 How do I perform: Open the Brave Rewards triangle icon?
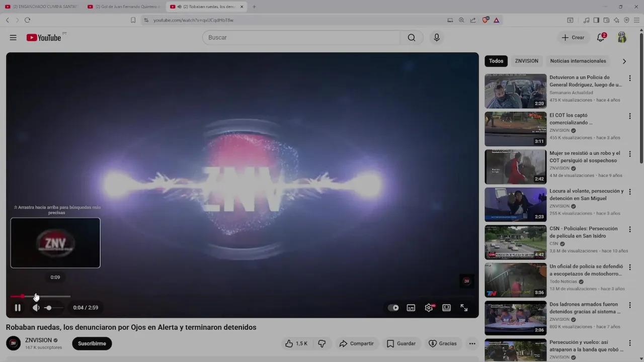(x=497, y=20)
